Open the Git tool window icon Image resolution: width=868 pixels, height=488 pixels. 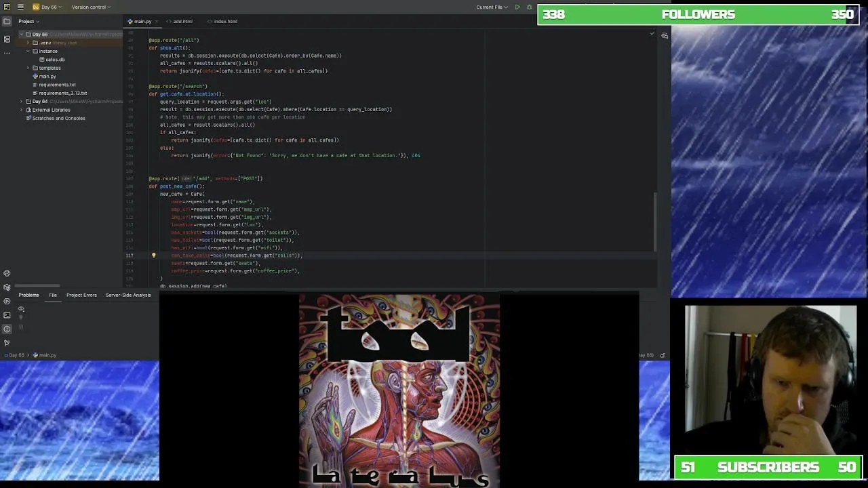point(7,343)
